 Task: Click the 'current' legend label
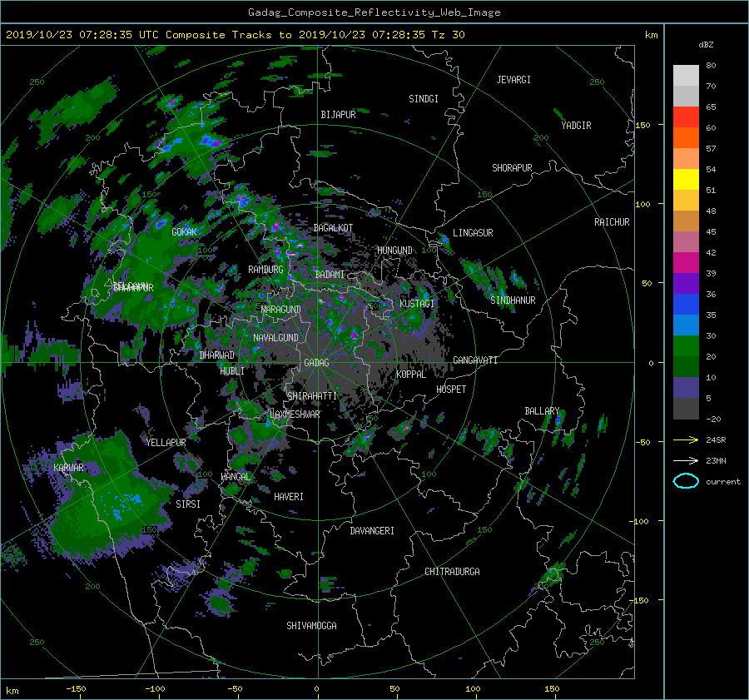pyautogui.click(x=723, y=482)
